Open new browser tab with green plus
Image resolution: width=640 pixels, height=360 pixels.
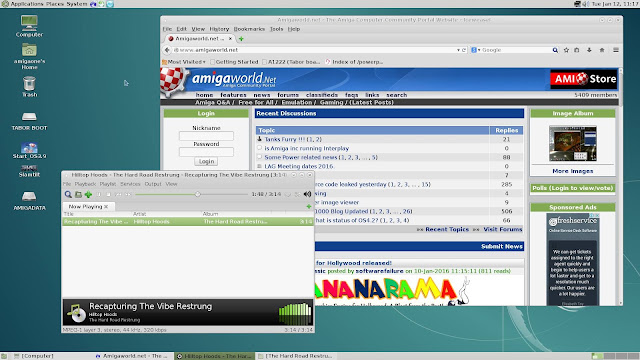pyautogui.click(x=241, y=39)
